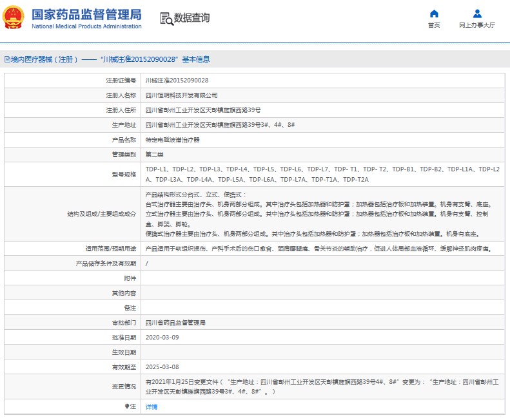Select registration number 川械注准20152090028 value

[177, 81]
